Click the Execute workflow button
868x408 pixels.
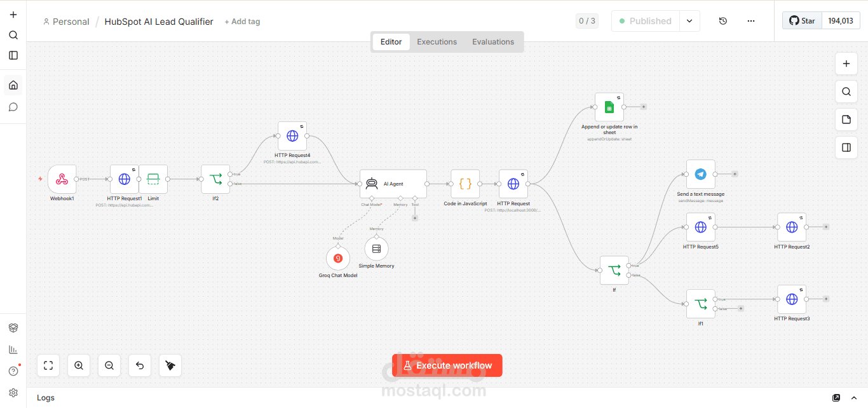[x=447, y=365]
